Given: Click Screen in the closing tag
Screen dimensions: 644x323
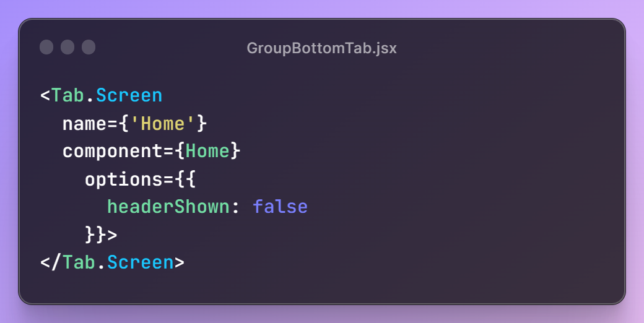Looking at the screenshot, I should pos(141,262).
